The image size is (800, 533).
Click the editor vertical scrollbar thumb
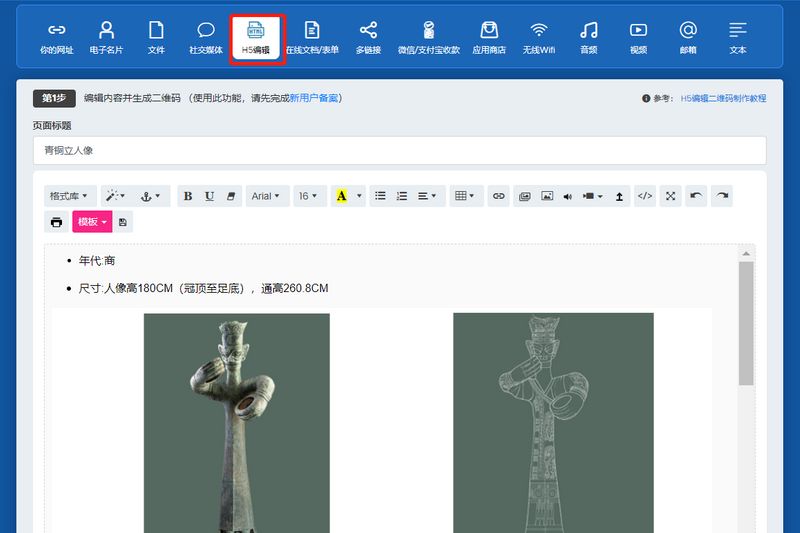746,323
